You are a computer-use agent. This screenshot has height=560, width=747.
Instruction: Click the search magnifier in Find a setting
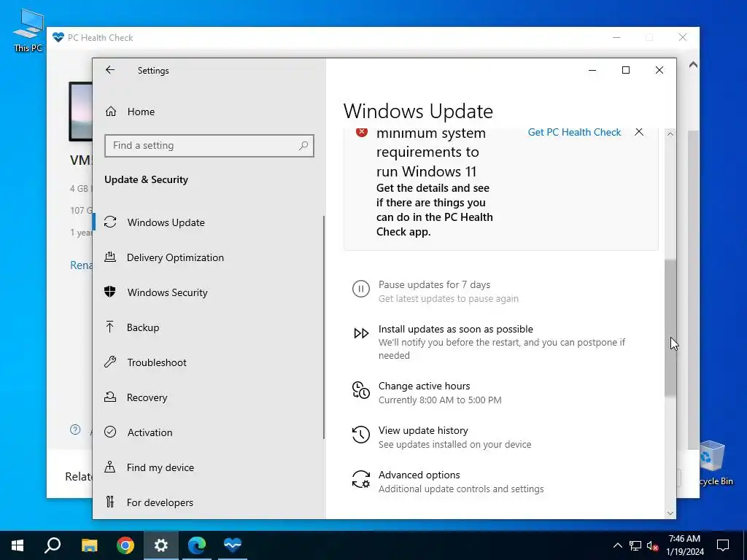click(x=303, y=146)
